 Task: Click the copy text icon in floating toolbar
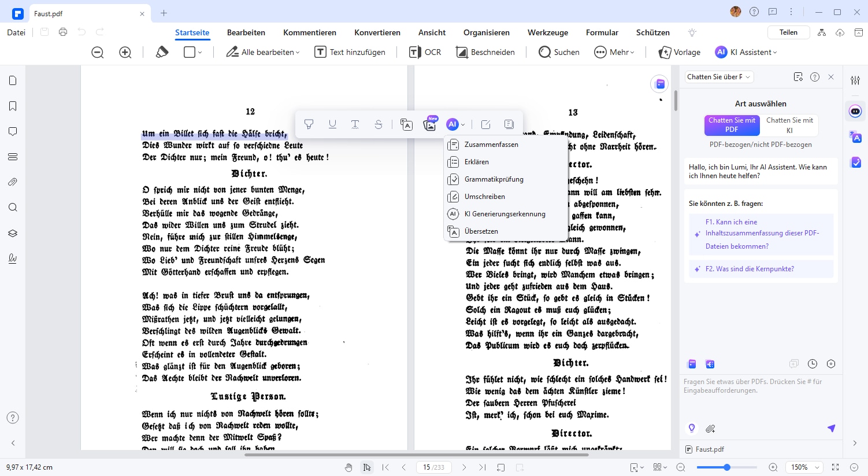point(509,124)
